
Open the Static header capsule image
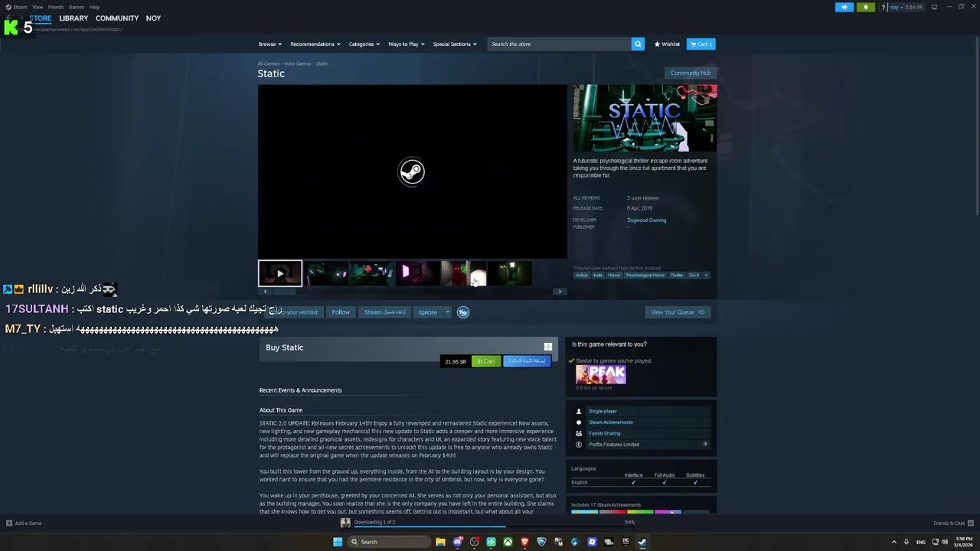coord(645,118)
